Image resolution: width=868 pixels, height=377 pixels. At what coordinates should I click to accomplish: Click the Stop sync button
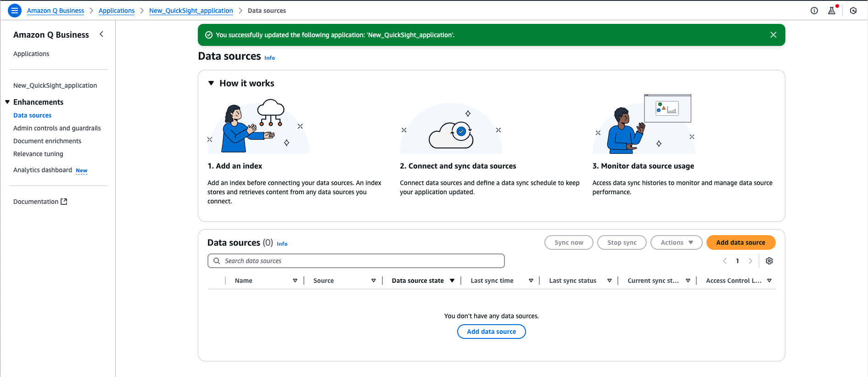(x=622, y=242)
